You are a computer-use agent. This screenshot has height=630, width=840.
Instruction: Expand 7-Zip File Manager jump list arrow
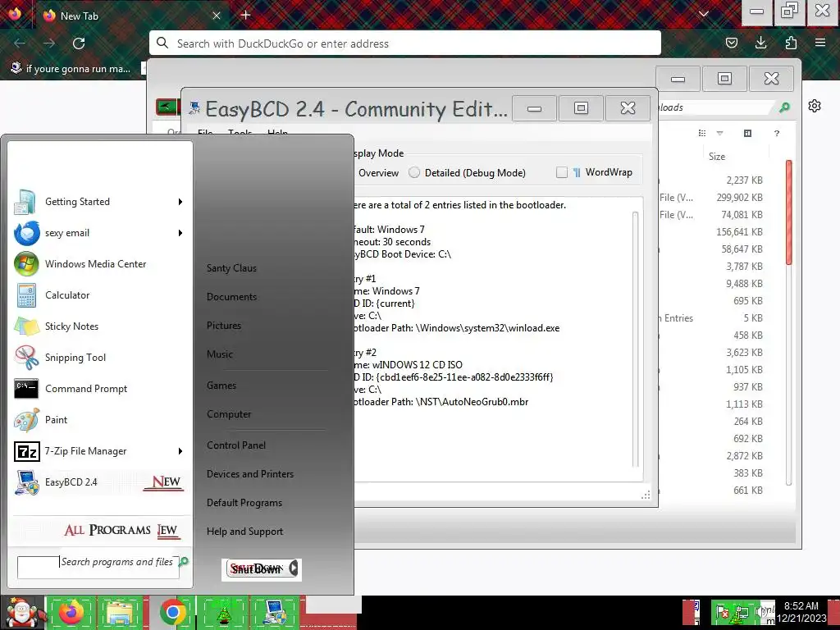tap(180, 451)
